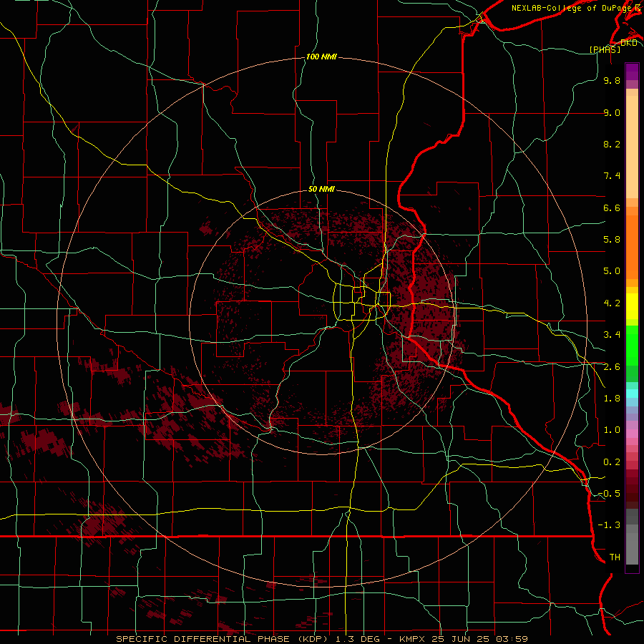Click the "KMPX 25 JUN 25 03:59" timestamp
Screen dimensions: 644x644
tap(464, 639)
